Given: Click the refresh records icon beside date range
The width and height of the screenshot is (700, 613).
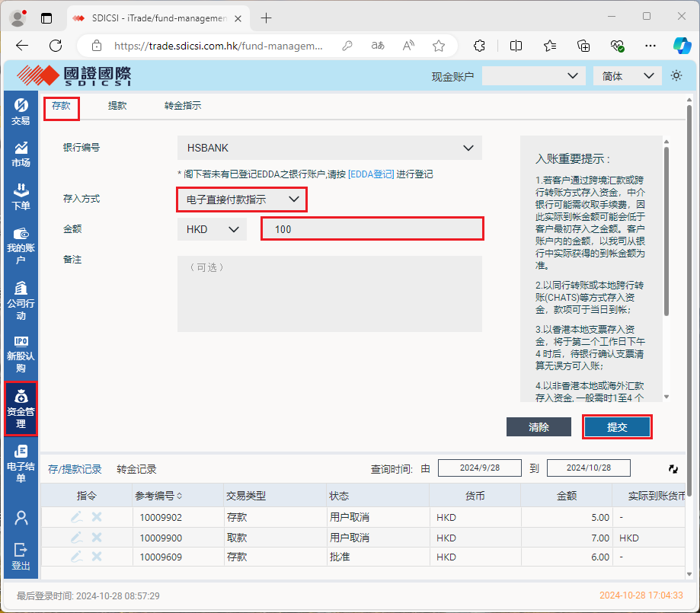Looking at the screenshot, I should [673, 469].
